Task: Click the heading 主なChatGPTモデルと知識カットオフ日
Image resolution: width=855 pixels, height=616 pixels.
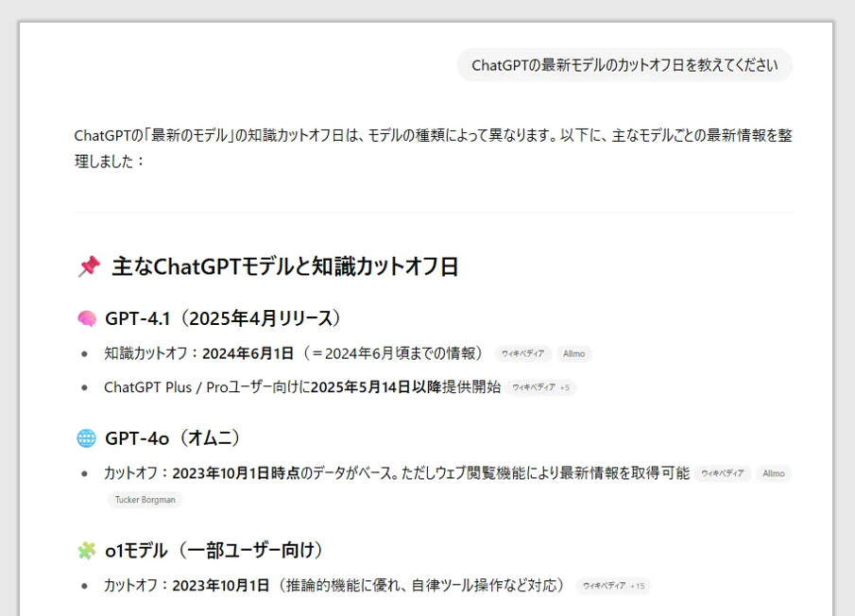Action: click(x=285, y=266)
